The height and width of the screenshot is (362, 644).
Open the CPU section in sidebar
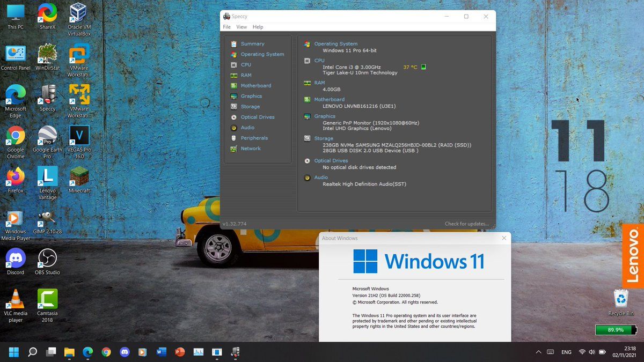(246, 65)
